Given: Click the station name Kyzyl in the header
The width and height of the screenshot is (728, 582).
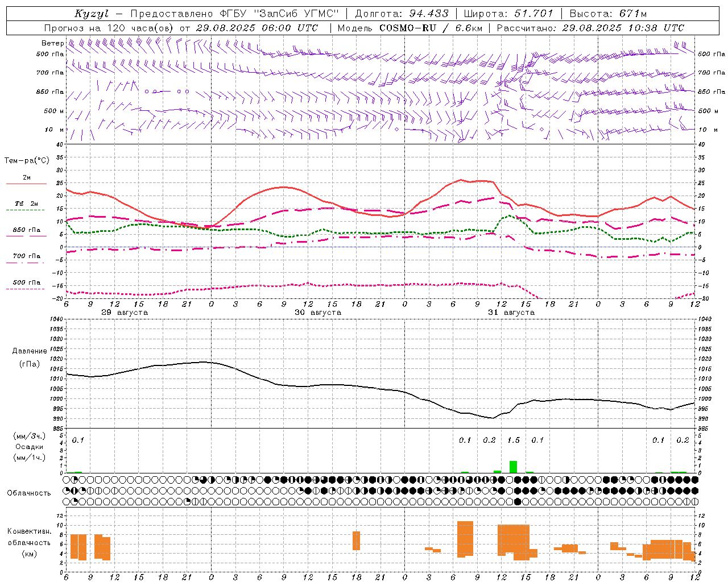Looking at the screenshot, I should [x=92, y=14].
